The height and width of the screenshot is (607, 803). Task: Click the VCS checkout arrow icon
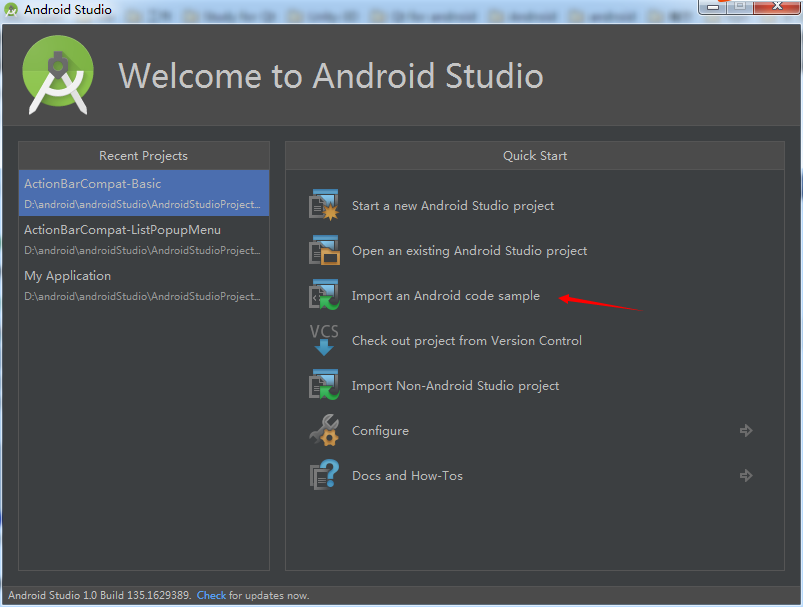point(324,340)
